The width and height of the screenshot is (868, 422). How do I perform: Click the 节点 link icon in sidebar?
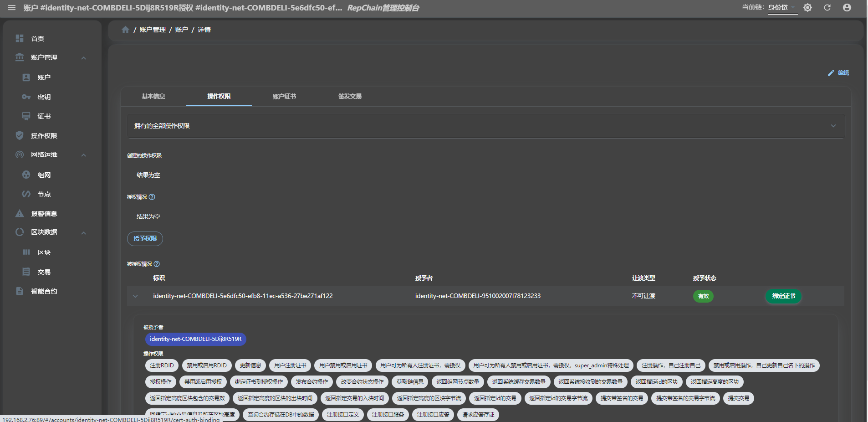[x=26, y=194]
